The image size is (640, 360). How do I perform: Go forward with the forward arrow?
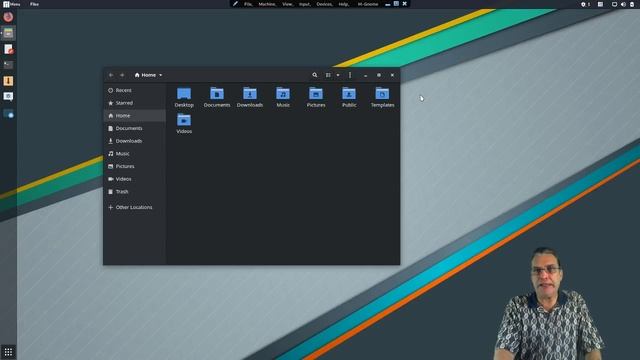pos(122,75)
